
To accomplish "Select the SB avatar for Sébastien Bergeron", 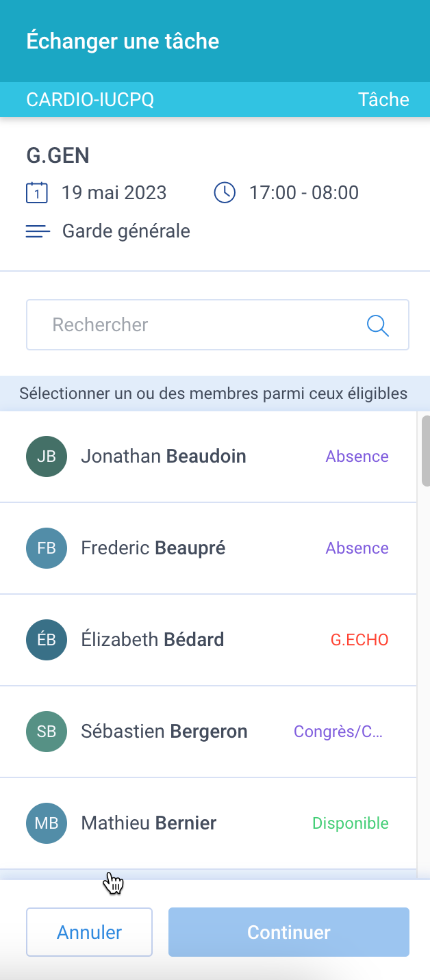I will point(47,732).
